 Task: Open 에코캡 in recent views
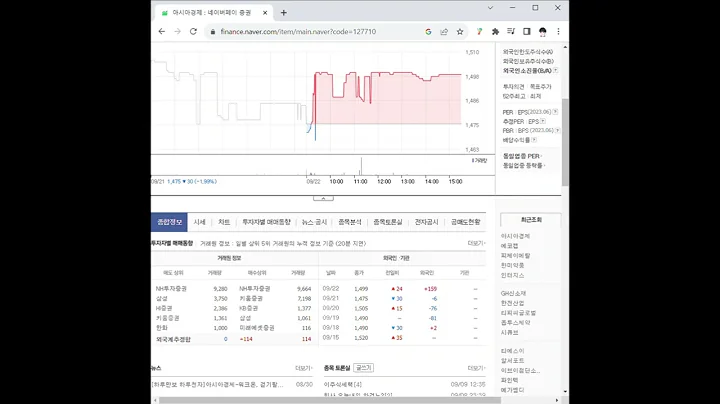(509, 246)
